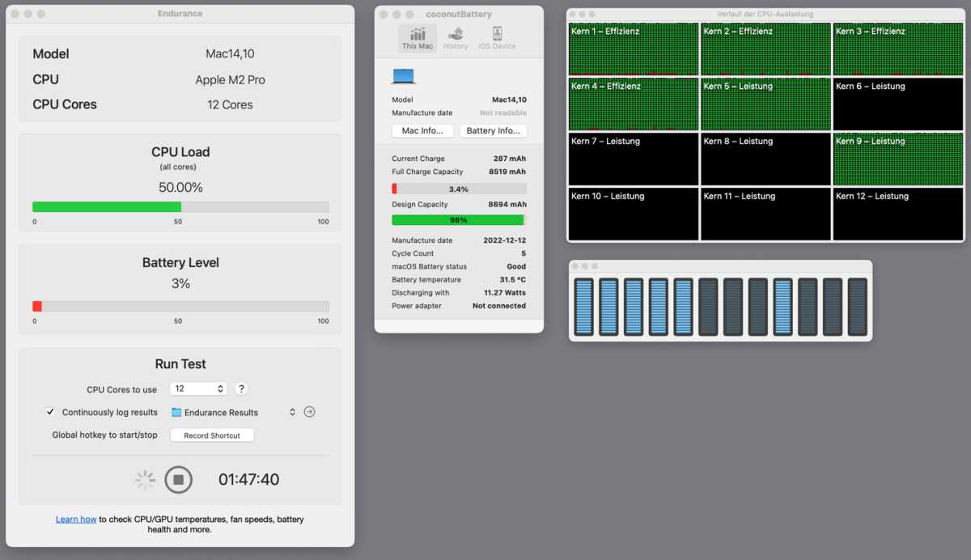
Task: Open the help question mark button
Action: click(x=241, y=389)
